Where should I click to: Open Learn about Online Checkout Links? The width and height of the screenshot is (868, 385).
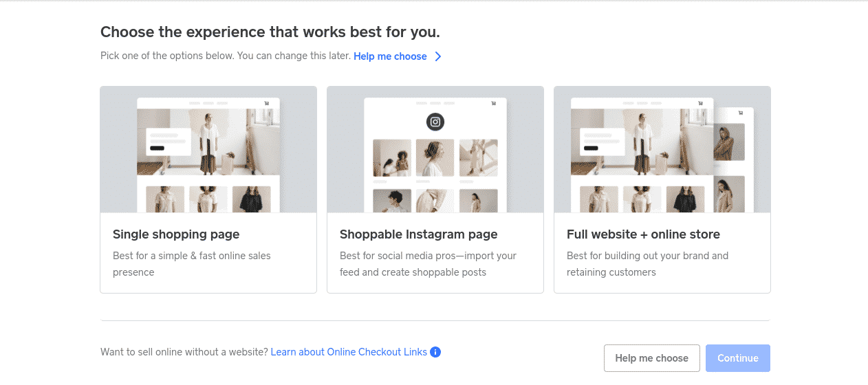pos(349,352)
